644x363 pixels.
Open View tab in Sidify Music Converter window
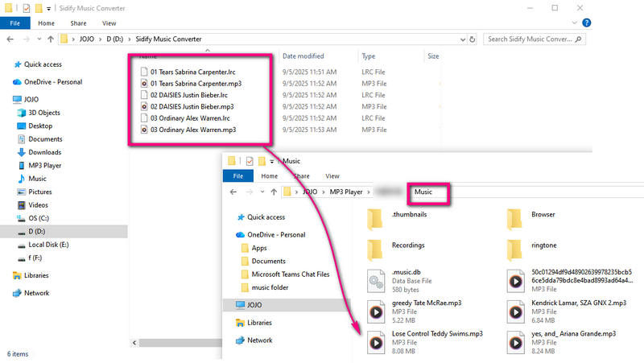[109, 23]
